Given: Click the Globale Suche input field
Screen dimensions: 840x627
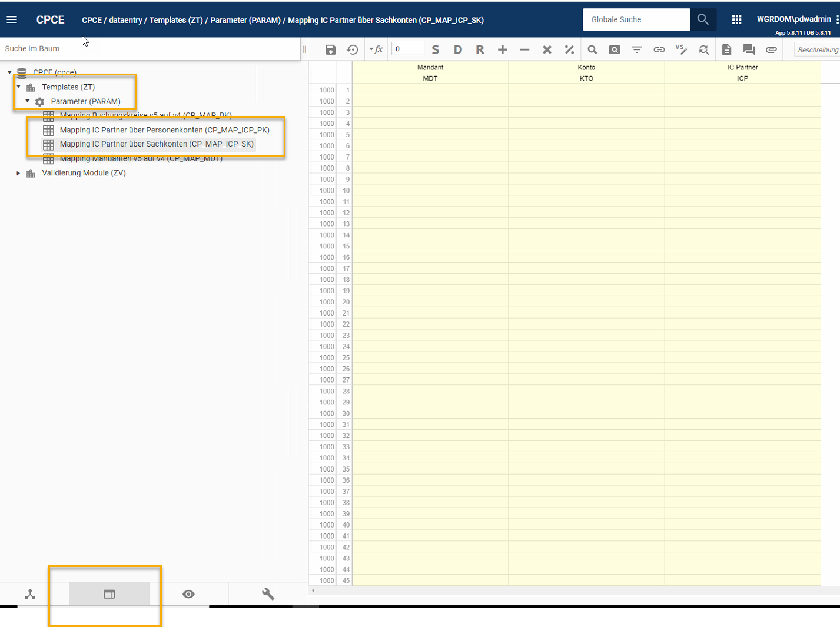Looking at the screenshot, I should point(636,19).
